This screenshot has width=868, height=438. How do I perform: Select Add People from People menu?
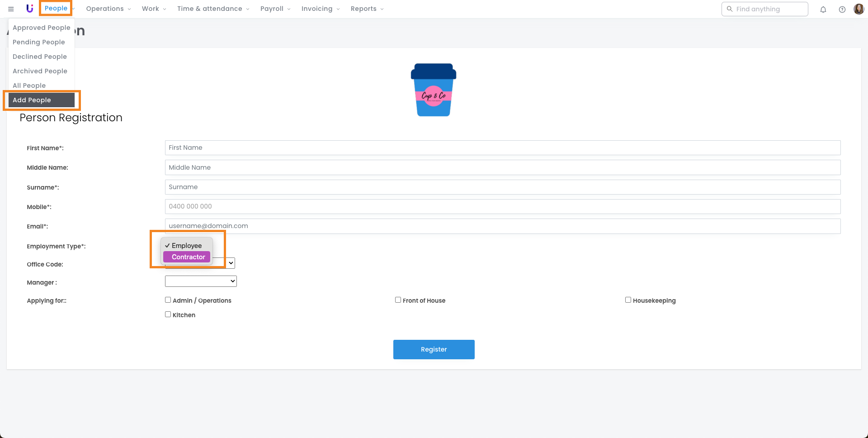[x=41, y=100]
